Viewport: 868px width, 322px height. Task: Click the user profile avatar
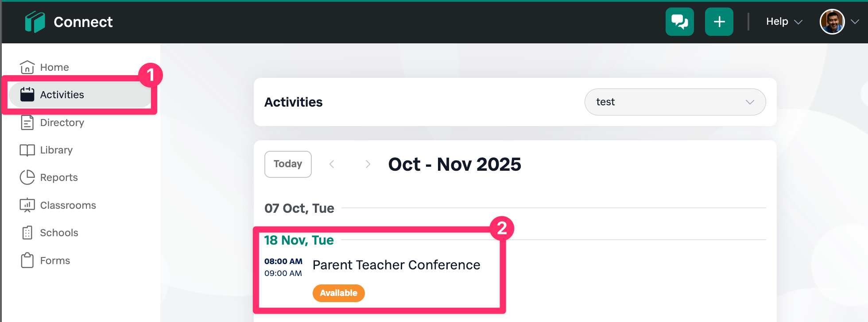click(832, 22)
